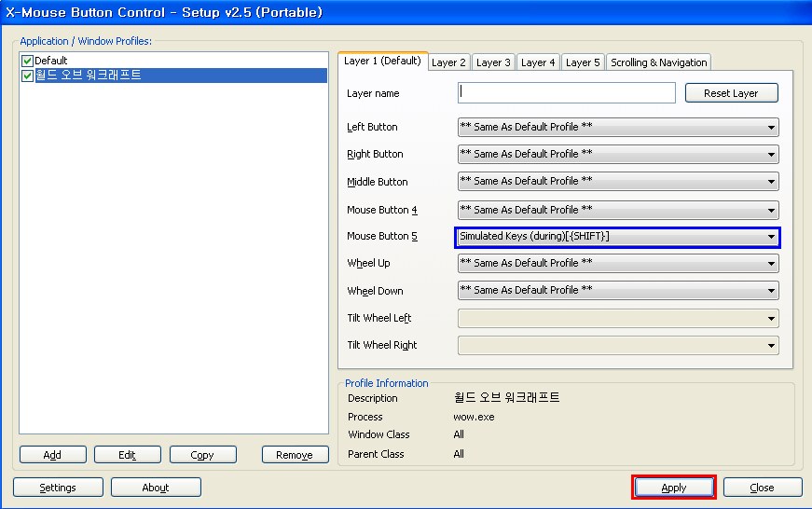Screen dimensions: 812x509
Task: Click the Tilt Wheel Left label
Action: (379, 318)
